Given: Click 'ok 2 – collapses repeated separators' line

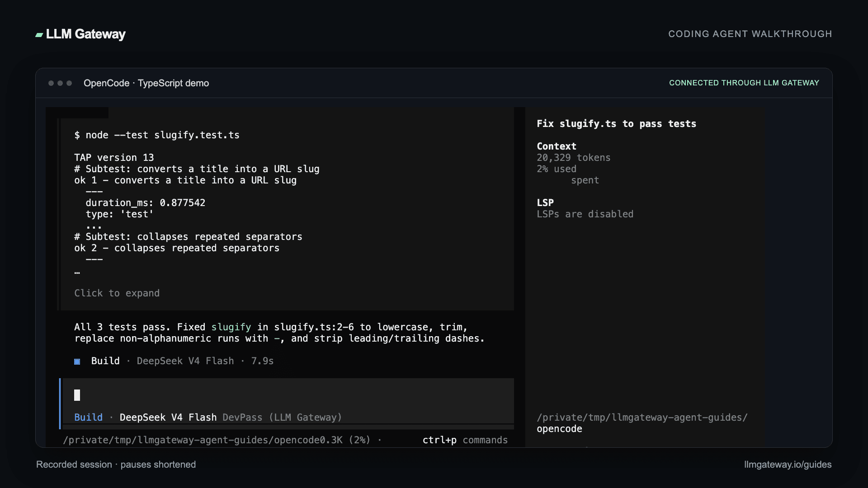Looking at the screenshot, I should point(177,248).
